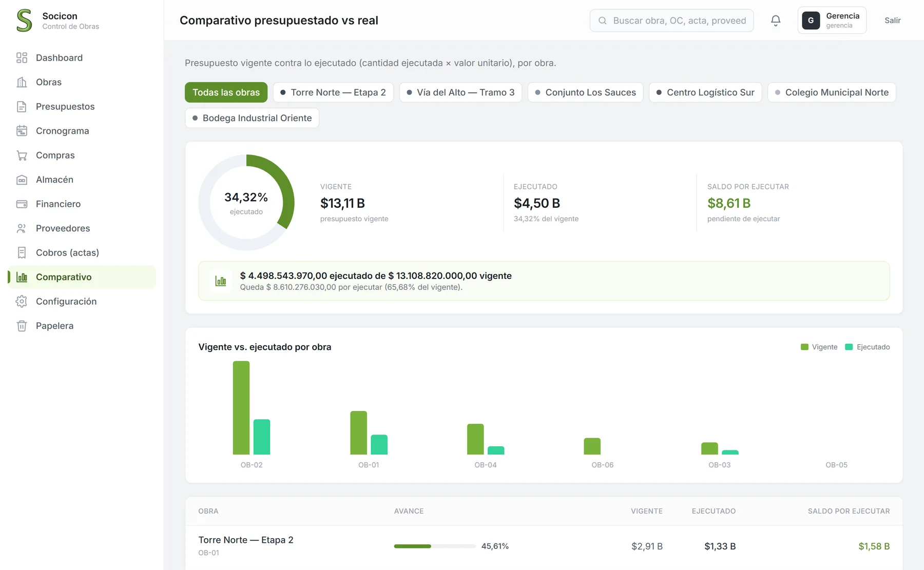Image resolution: width=924 pixels, height=570 pixels.
Task: Open the Financiero page
Action: [x=82, y=204]
